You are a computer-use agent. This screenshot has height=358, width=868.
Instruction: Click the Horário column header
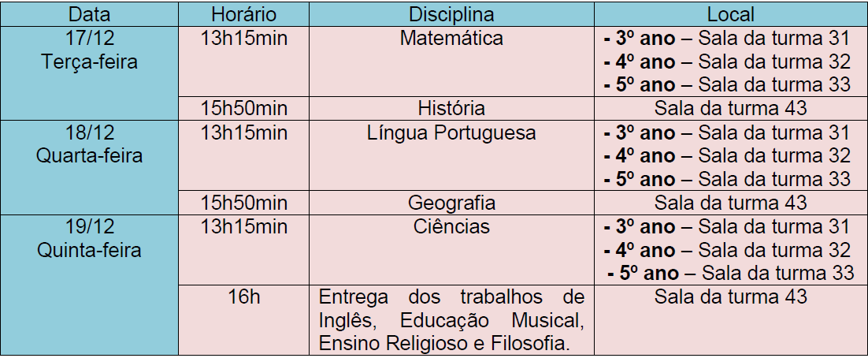pos(243,14)
